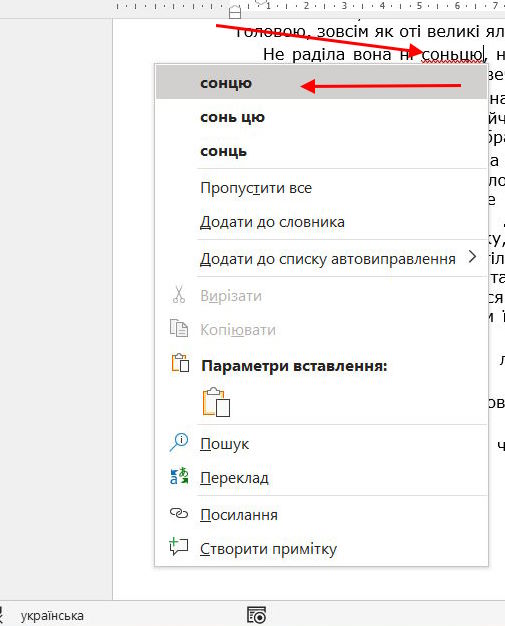
Task: Click «Пропустити все» to ignore all
Action: coord(321,188)
